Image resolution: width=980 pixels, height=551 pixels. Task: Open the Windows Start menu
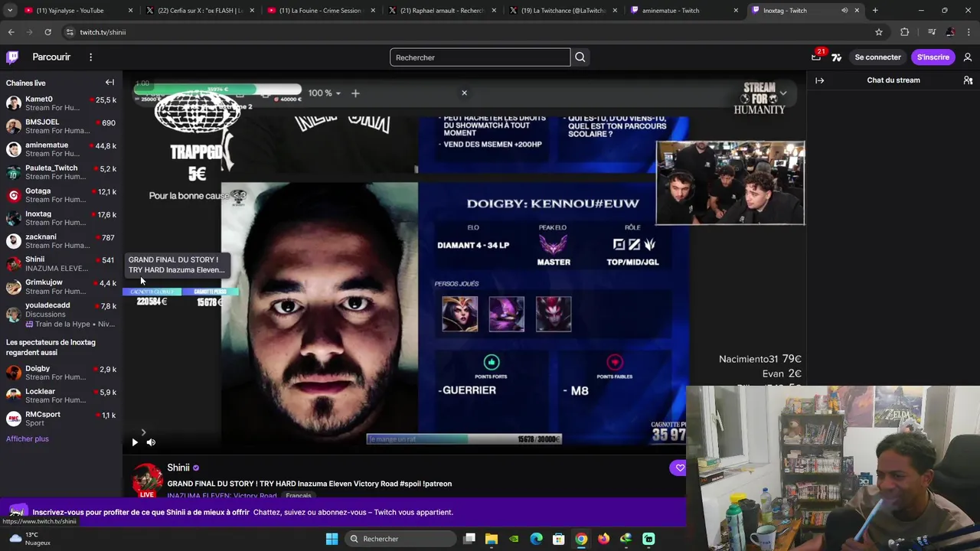point(332,539)
